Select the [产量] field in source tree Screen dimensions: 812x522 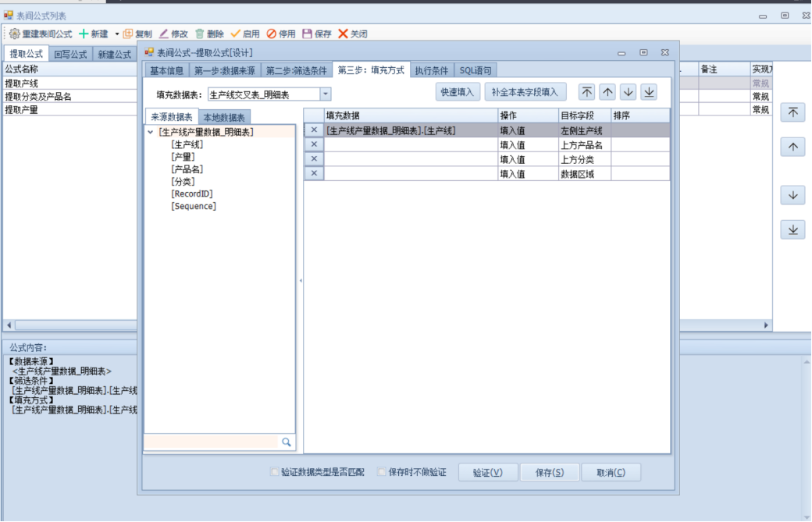click(x=183, y=157)
